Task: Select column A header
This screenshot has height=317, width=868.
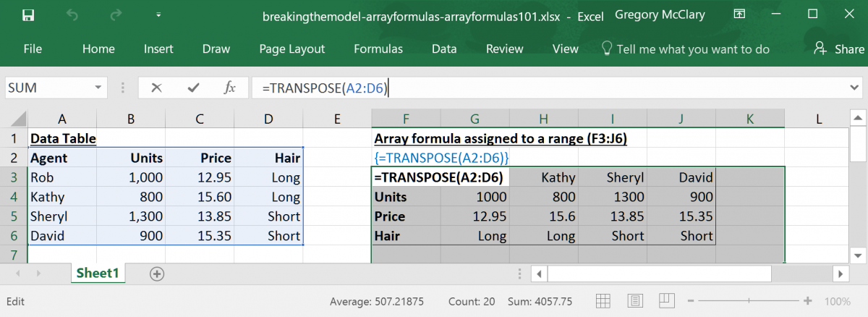Action: 61,119
